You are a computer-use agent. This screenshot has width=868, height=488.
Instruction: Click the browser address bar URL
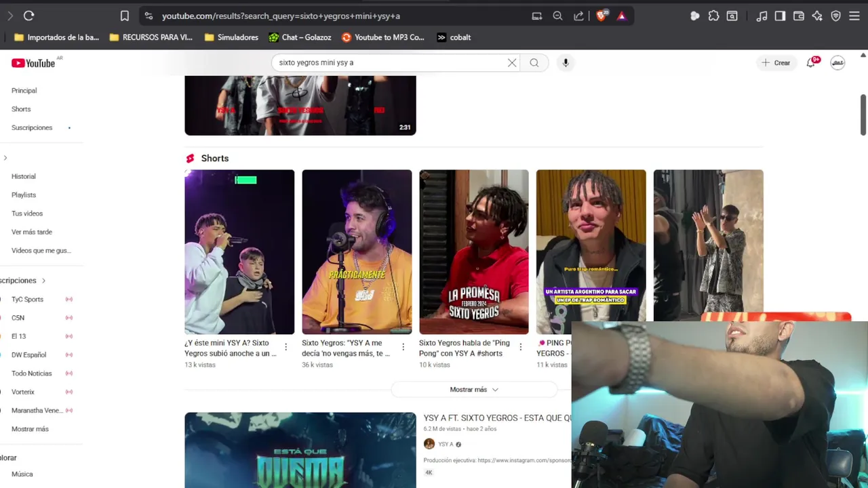(281, 16)
